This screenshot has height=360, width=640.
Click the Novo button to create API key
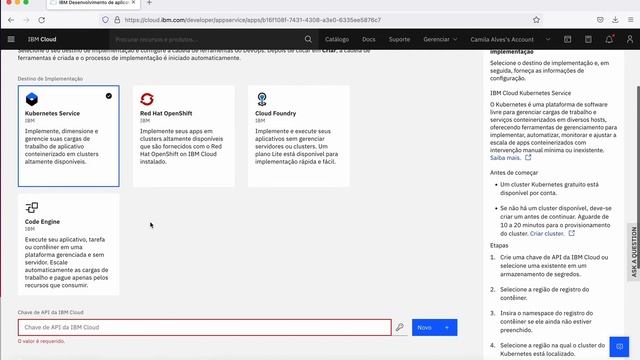tap(434, 327)
